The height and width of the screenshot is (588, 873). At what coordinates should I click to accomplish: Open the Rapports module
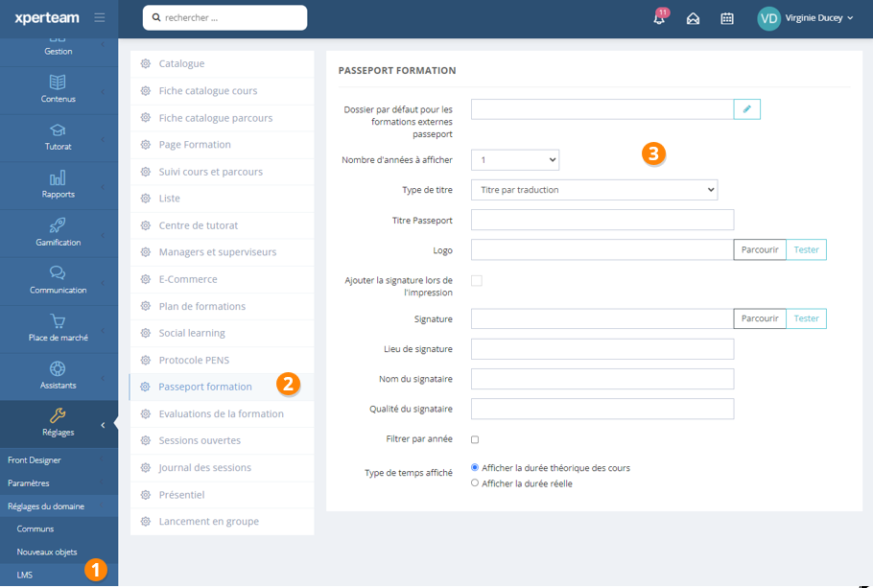59,185
